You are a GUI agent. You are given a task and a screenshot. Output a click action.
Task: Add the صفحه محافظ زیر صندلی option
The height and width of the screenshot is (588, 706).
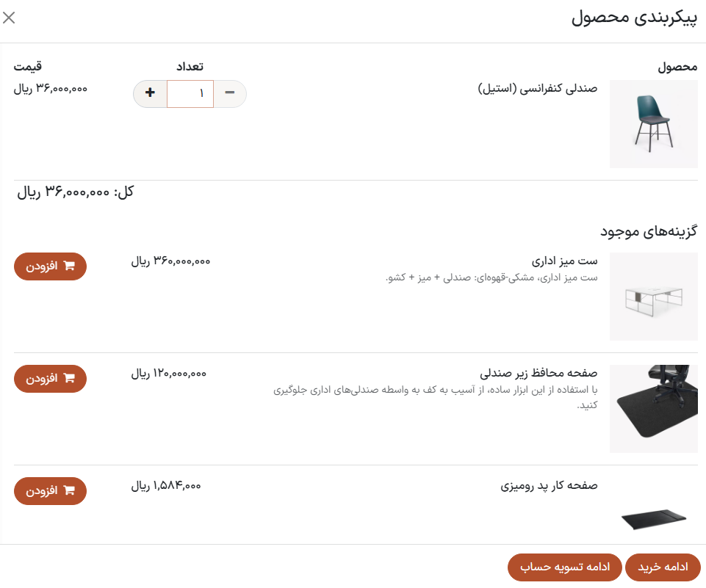tap(50, 379)
